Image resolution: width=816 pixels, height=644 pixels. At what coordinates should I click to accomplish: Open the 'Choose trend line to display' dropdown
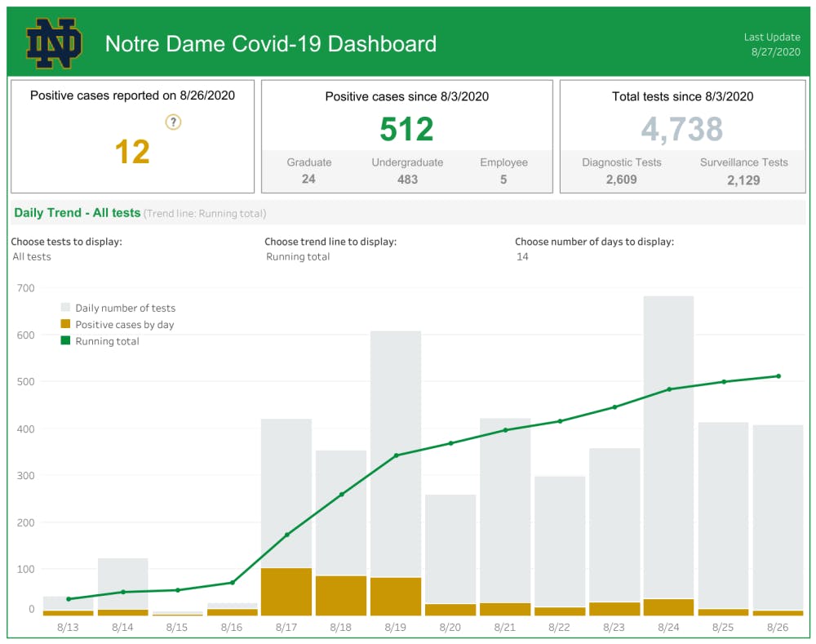click(x=298, y=256)
